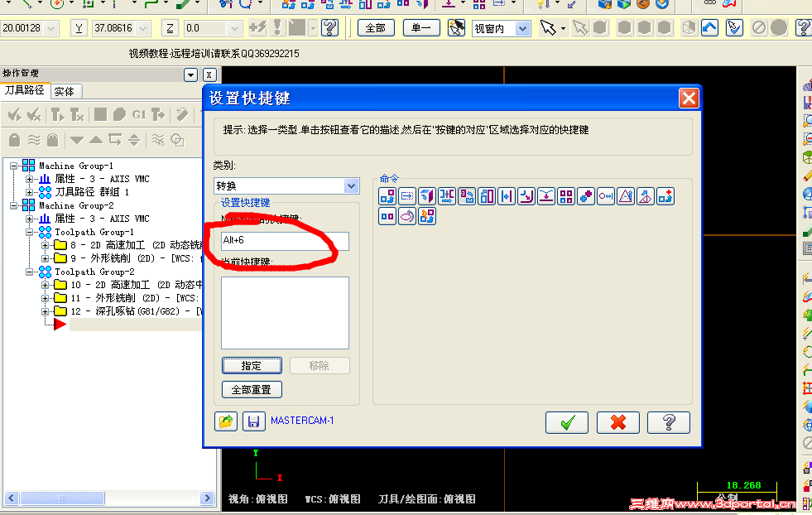Select the arrow over triangle command icon
The height and width of the screenshot is (515, 812).
point(646,196)
